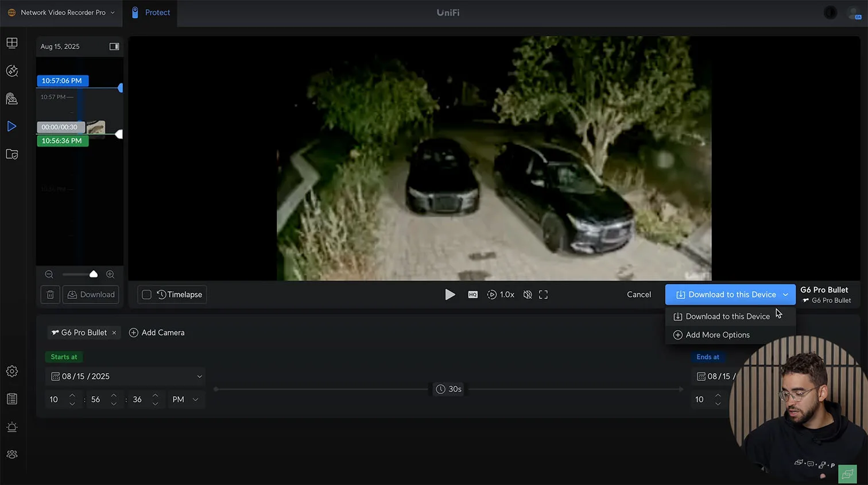Click the start minutes 56 field
Screen dimensions: 868x485
click(x=96, y=399)
